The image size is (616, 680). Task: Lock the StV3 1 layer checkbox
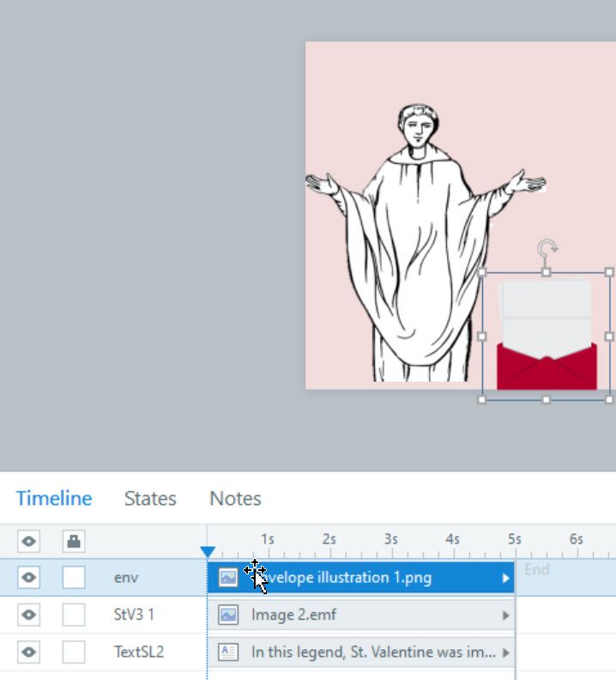[74, 615]
